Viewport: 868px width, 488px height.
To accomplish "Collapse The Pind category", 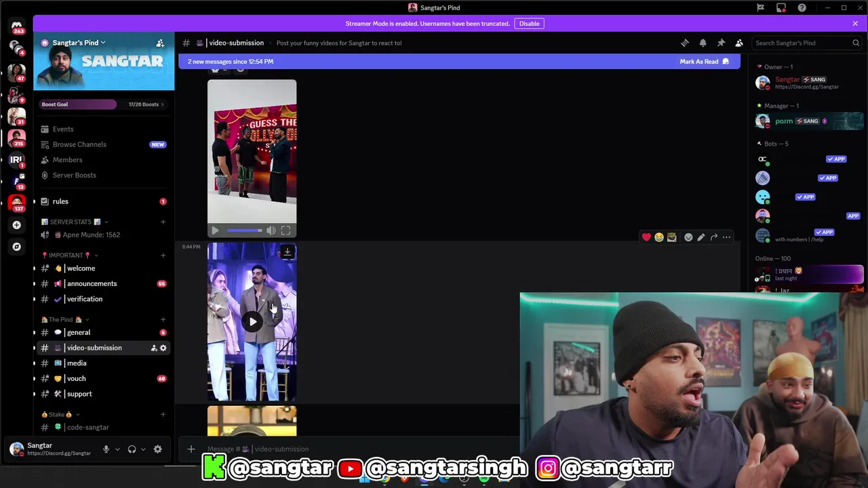I will [x=65, y=319].
